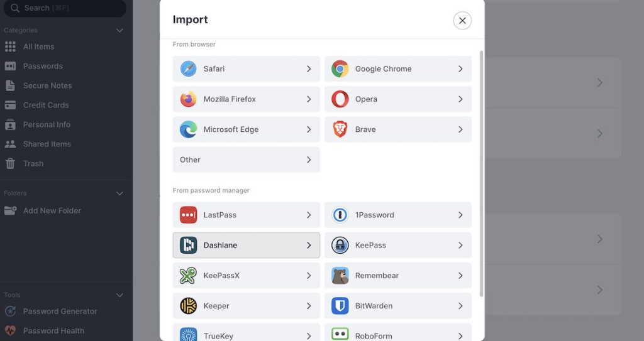
Task: Select the Mozilla Firefox icon
Action: (188, 99)
